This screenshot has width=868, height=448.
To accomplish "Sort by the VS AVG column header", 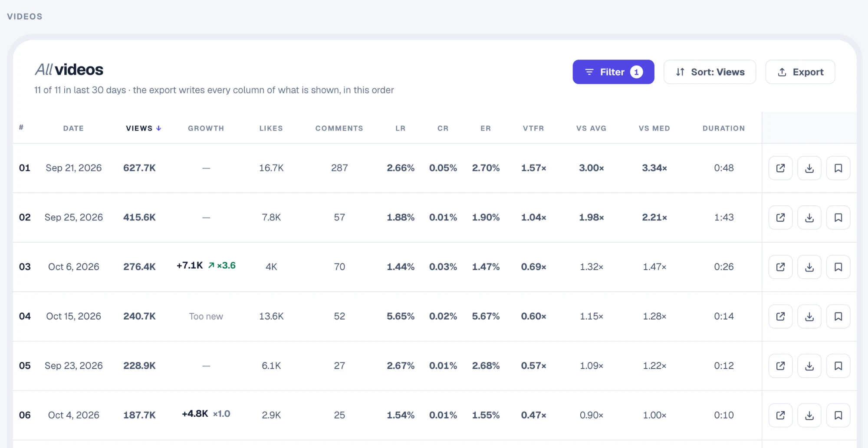I will click(591, 128).
